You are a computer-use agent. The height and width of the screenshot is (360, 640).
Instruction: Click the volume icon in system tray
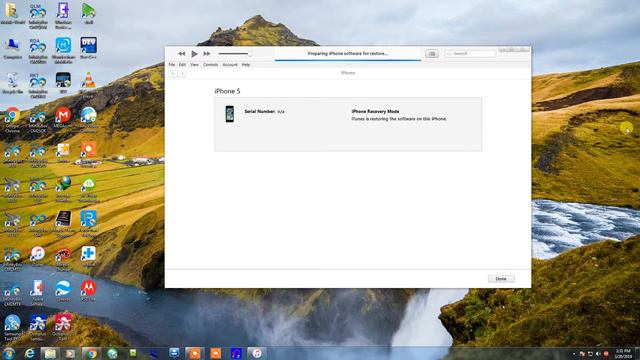click(598, 354)
